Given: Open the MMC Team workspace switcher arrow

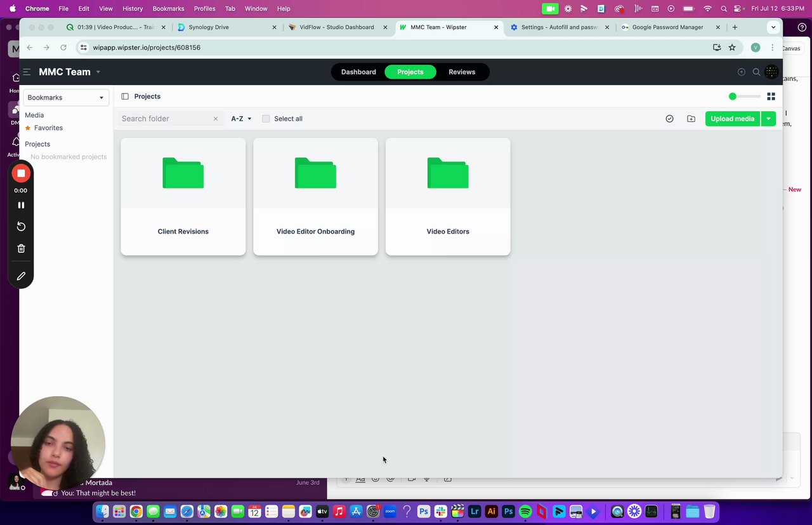Looking at the screenshot, I should coord(98,72).
